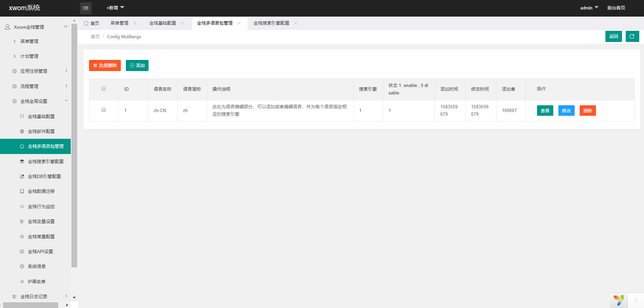This screenshot has height=308, width=644.
Task: Click the 语言名称 column header
Action: (x=162, y=89)
